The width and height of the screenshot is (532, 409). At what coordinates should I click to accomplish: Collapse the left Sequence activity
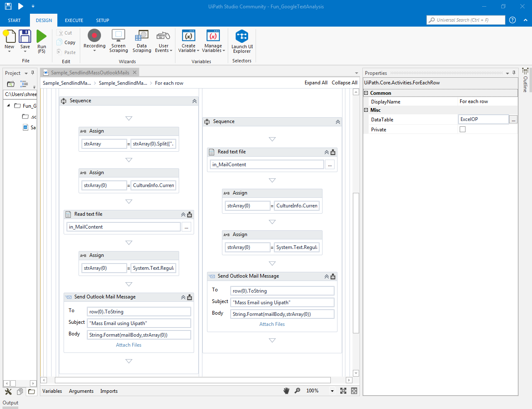[x=195, y=101]
